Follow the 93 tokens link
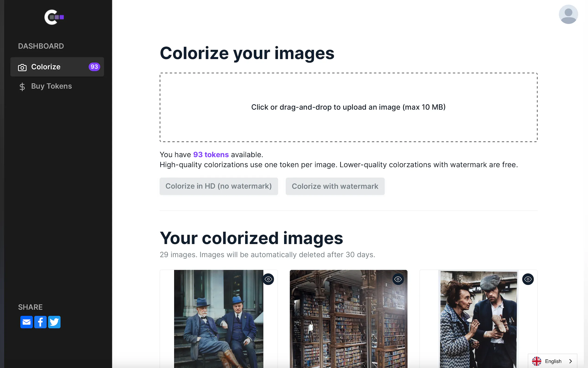 pyautogui.click(x=211, y=155)
